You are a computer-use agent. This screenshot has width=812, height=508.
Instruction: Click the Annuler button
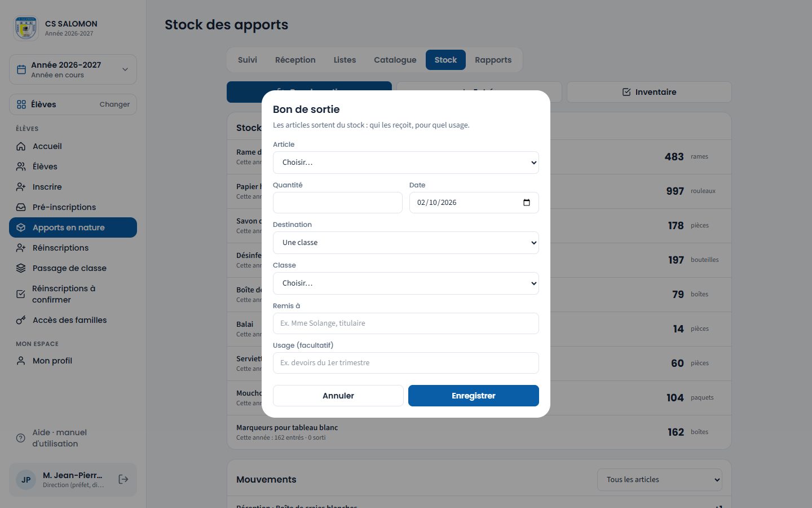(338, 396)
